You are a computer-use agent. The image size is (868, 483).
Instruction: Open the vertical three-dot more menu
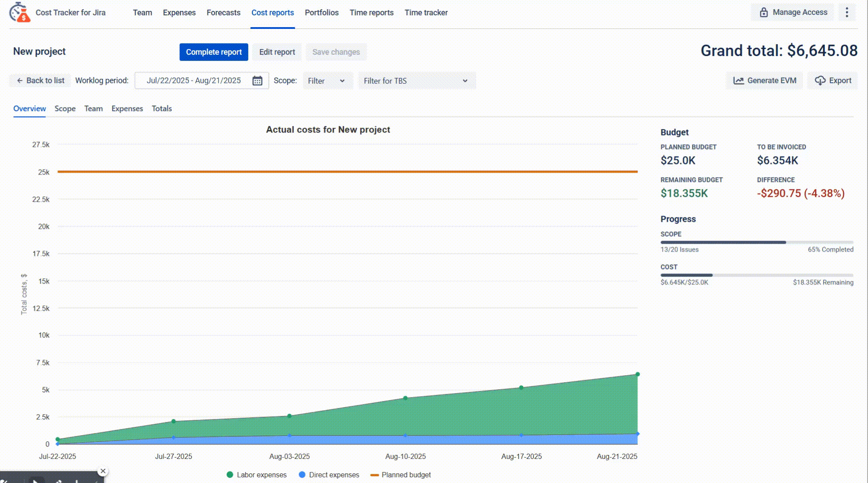[x=847, y=12]
